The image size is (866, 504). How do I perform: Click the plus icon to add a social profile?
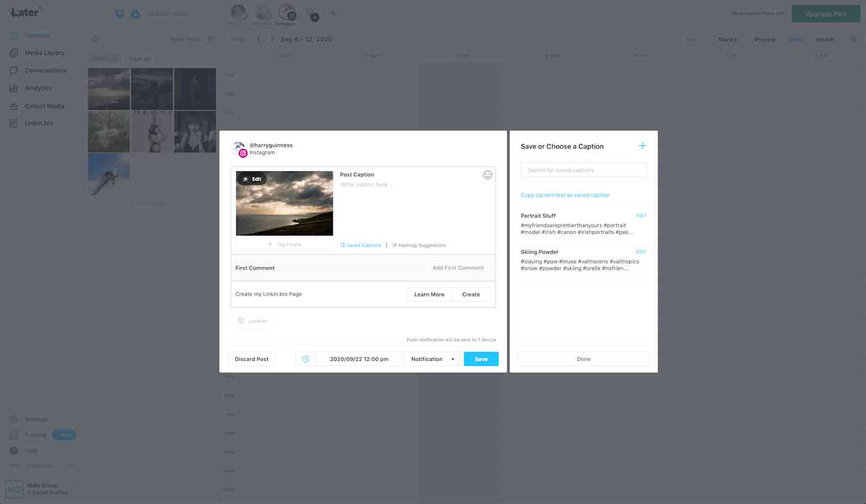333,13
